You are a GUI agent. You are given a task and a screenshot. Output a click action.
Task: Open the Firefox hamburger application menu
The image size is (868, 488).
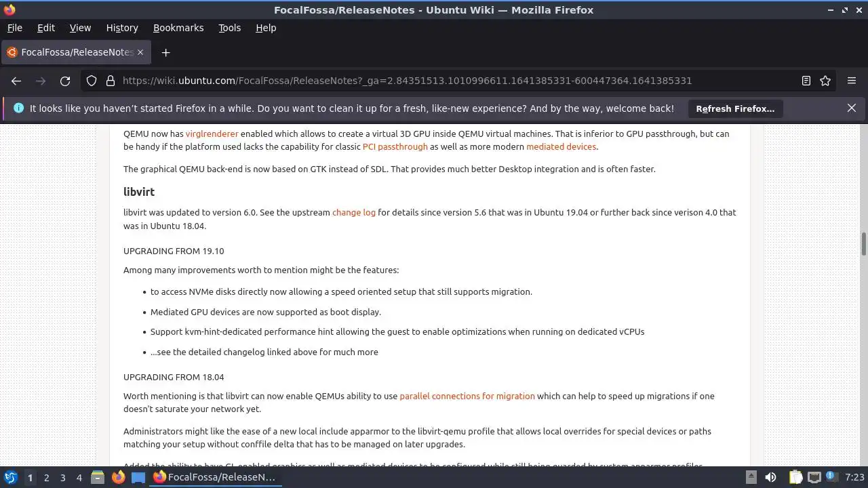pos(852,81)
